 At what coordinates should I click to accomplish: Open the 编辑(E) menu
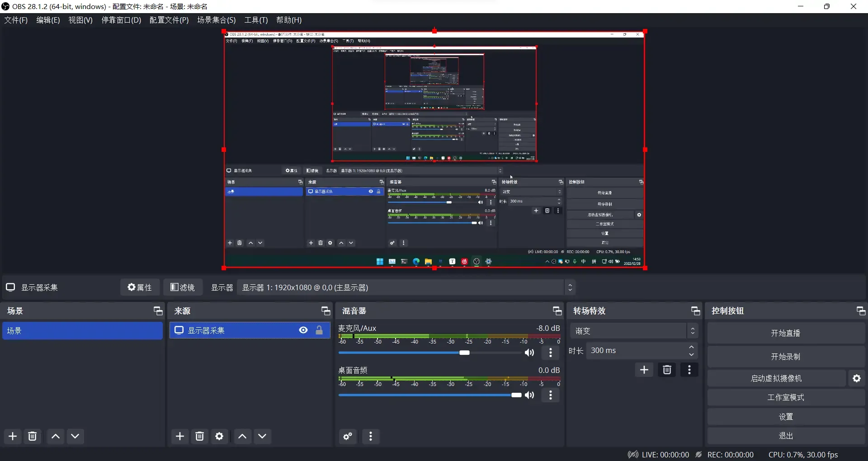pyautogui.click(x=48, y=20)
